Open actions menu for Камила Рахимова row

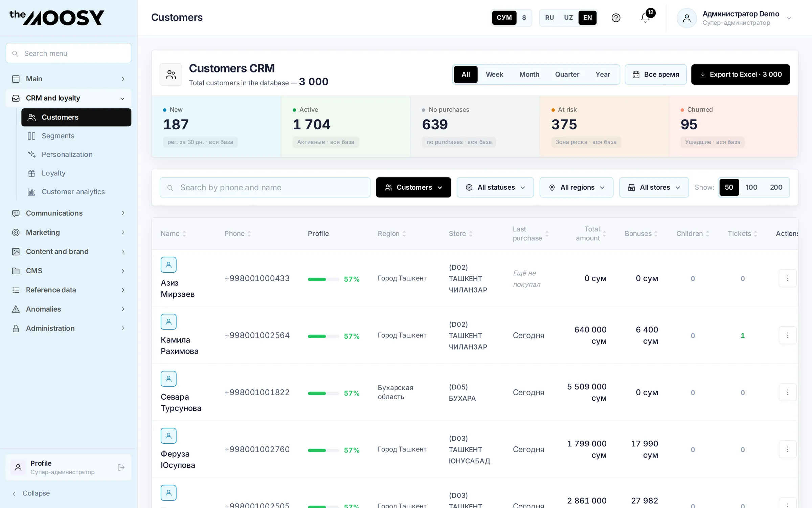pyautogui.click(x=787, y=335)
